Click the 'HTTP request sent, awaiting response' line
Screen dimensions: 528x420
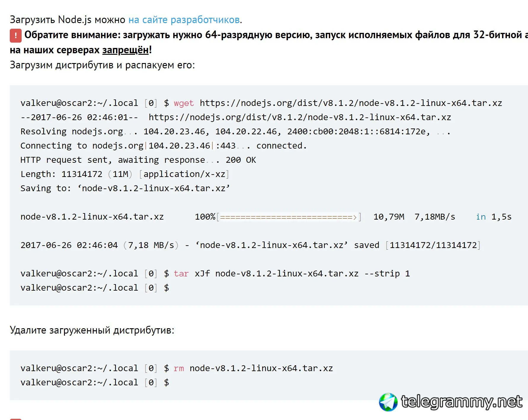pos(138,160)
